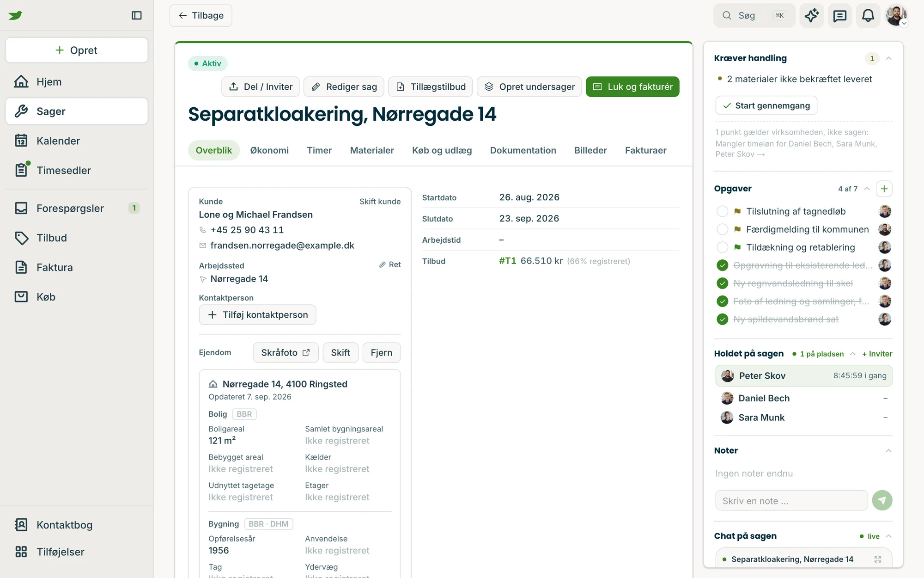Switch to the Timer tab
Viewport: 924px width, 578px height.
tap(319, 150)
